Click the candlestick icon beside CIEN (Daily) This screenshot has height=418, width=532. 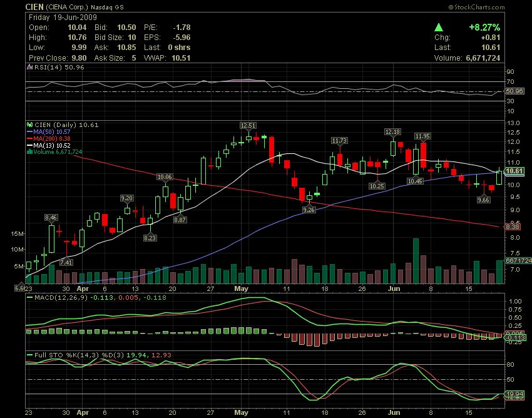point(30,125)
